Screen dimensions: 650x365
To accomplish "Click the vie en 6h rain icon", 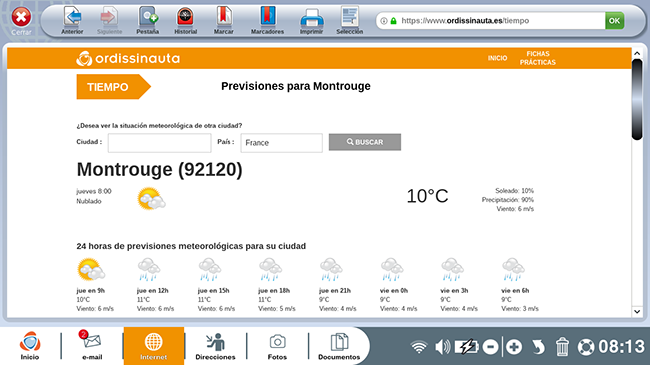I will [x=513, y=269].
